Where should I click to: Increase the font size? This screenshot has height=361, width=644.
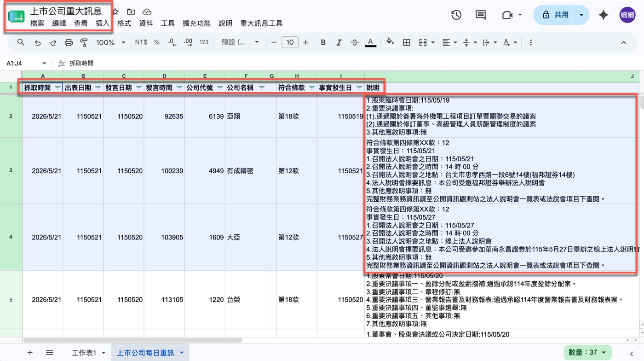[305, 42]
